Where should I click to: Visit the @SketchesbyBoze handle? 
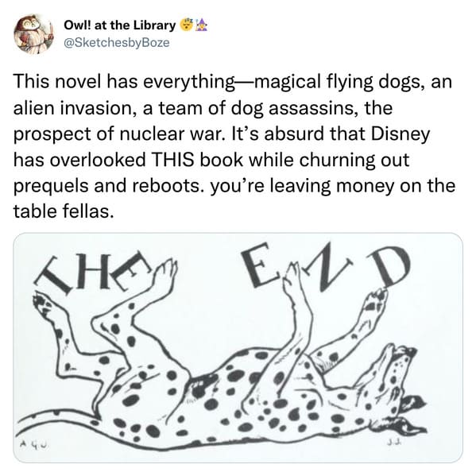click(117, 42)
